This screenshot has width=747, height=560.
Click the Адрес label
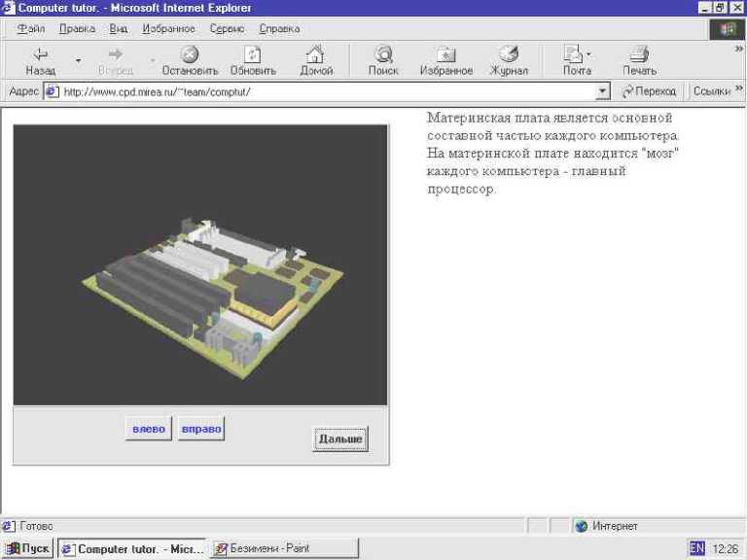coord(23,91)
